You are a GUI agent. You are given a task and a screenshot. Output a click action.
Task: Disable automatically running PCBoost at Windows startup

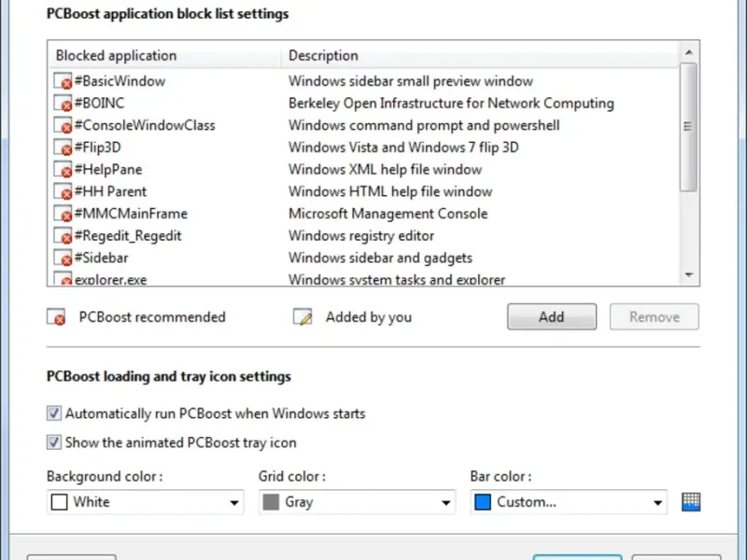click(54, 413)
